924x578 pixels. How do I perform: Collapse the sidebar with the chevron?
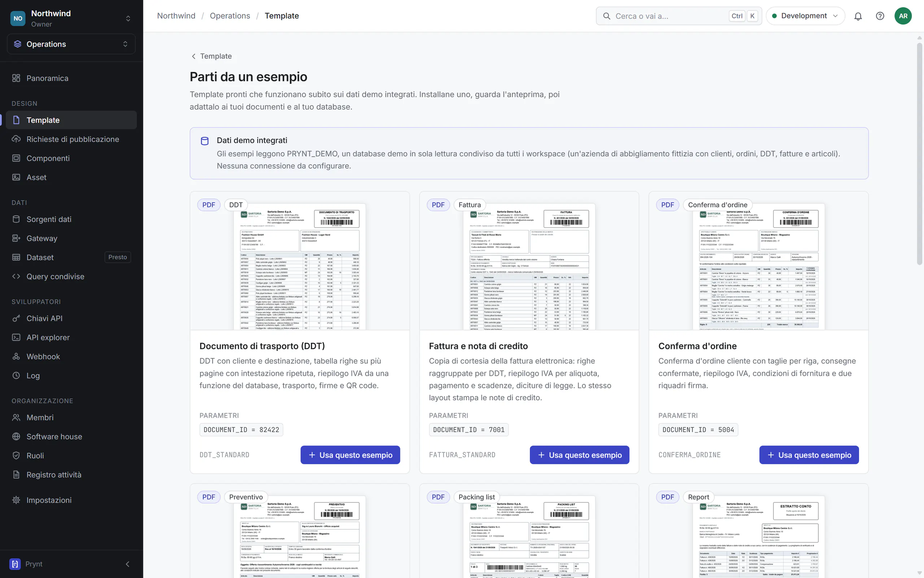127,564
